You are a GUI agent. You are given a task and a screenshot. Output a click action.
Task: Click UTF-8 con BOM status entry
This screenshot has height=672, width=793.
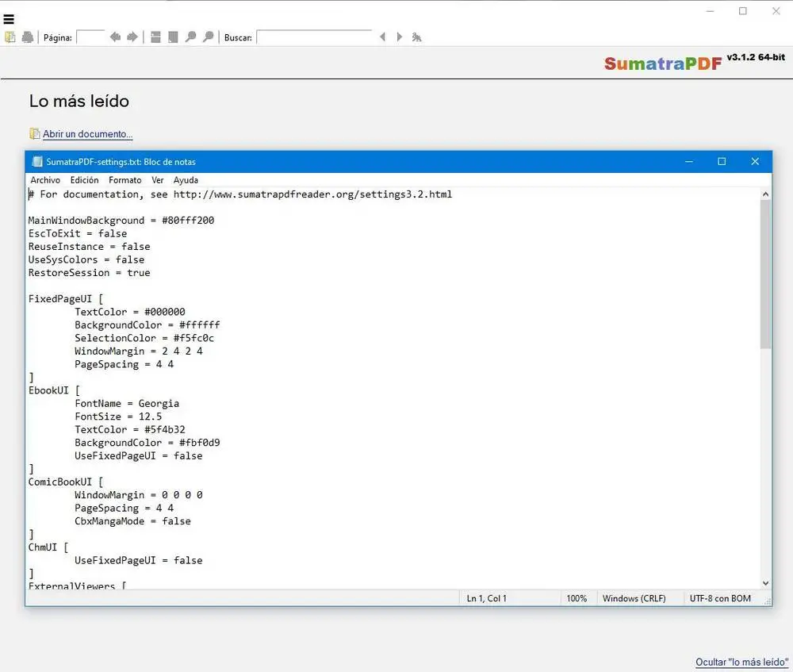720,599
